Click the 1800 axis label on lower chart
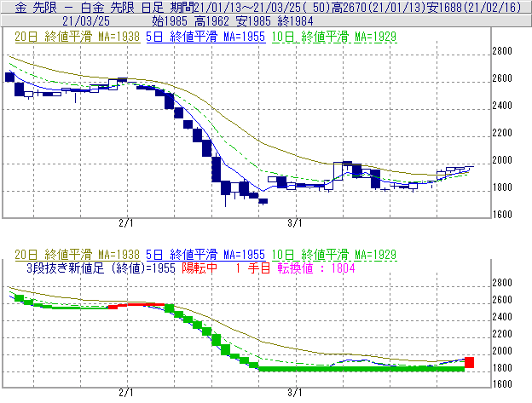 click(502, 368)
